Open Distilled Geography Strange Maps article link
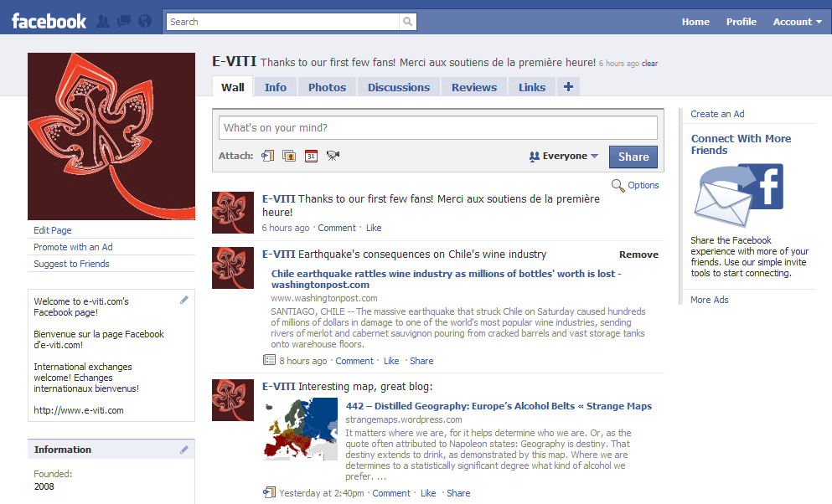The image size is (832, 504). 499,406
